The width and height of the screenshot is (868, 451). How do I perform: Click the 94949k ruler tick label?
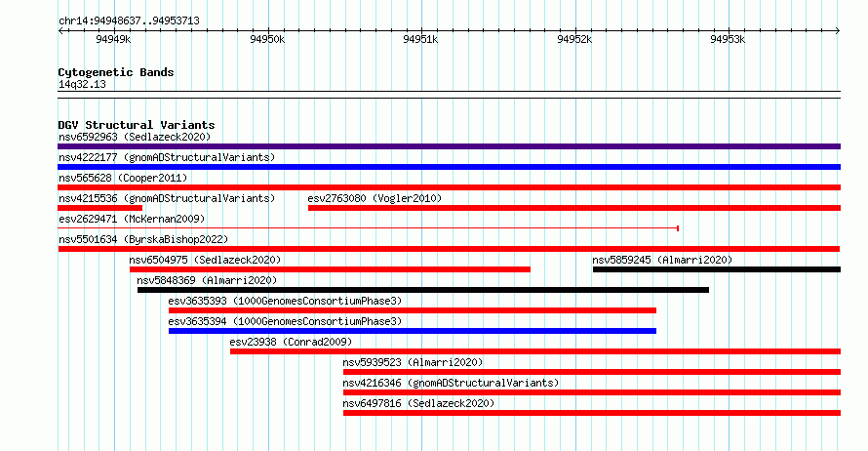(113, 39)
